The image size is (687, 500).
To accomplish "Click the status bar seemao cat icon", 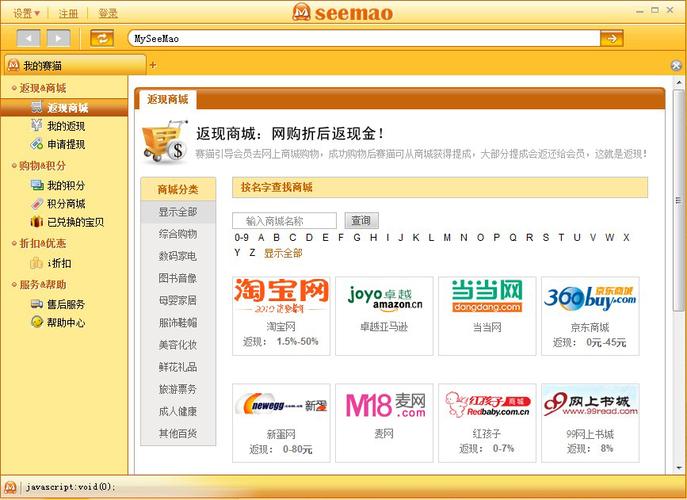I will pos(10,487).
